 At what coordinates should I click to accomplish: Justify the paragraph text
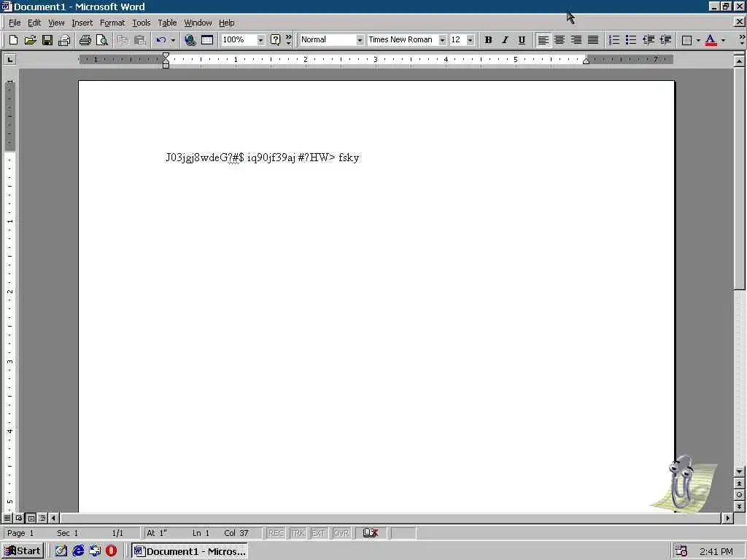click(593, 40)
